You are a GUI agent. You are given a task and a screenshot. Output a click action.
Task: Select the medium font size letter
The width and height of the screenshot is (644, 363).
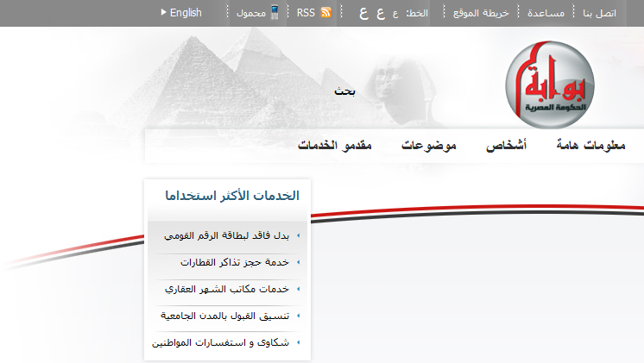click(x=381, y=14)
